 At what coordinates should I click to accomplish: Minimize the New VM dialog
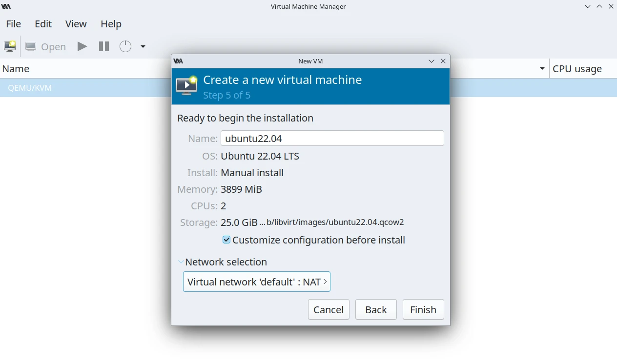pos(432,61)
